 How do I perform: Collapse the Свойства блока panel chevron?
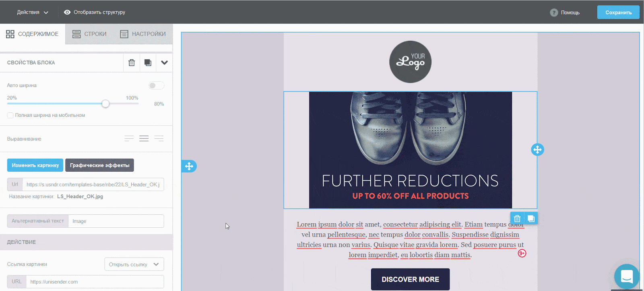click(164, 62)
